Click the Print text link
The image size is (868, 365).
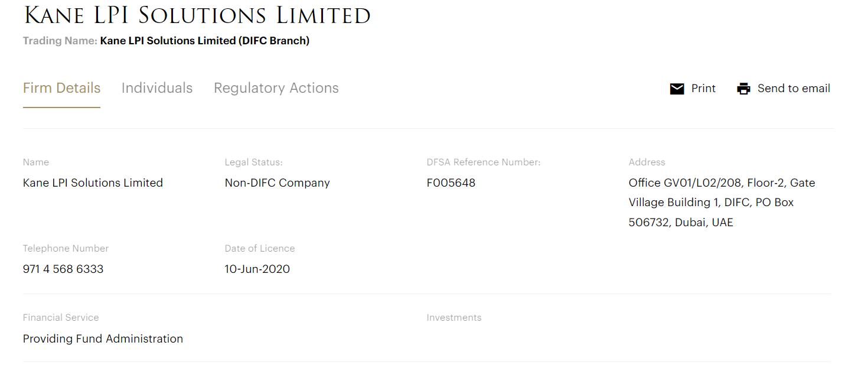click(x=703, y=89)
